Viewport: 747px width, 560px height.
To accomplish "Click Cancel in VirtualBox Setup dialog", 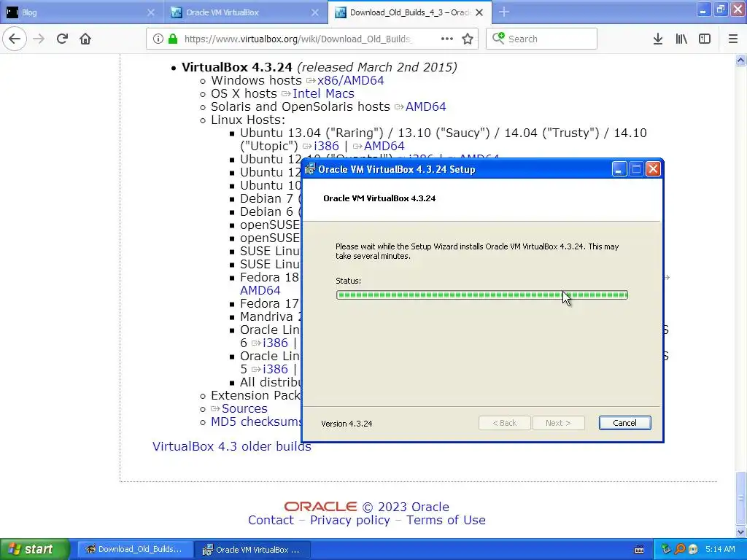I will (624, 423).
